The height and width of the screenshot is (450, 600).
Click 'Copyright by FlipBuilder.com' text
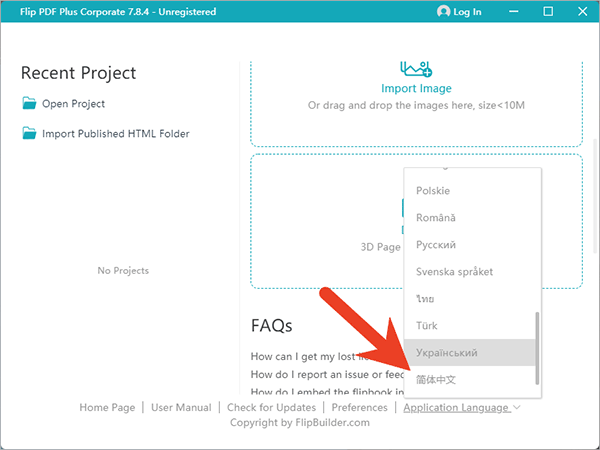pos(300,423)
